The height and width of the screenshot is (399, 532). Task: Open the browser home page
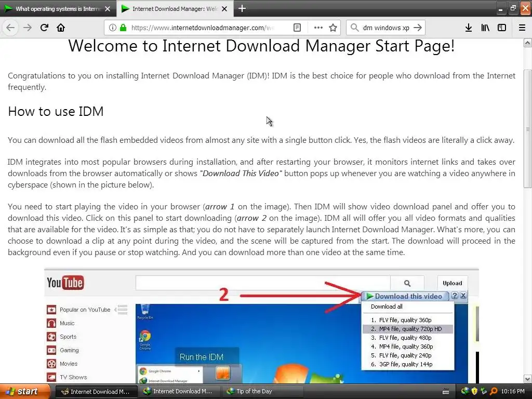pyautogui.click(x=61, y=28)
